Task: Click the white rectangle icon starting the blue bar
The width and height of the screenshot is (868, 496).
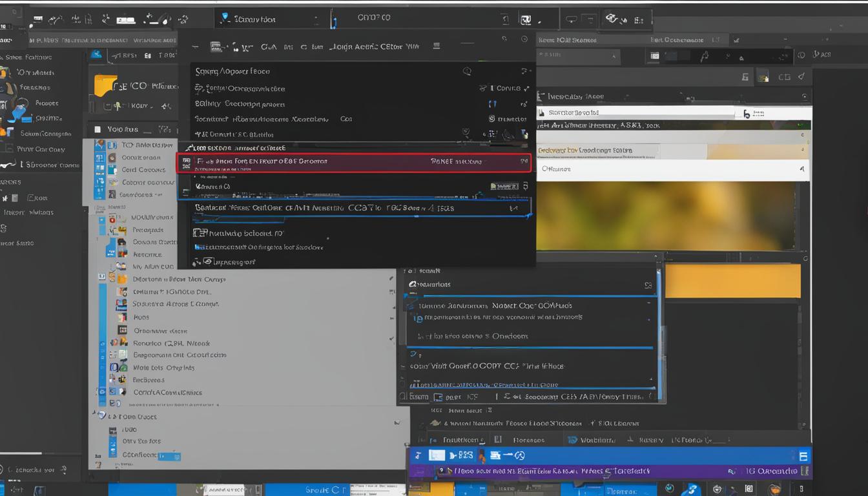Action: [x=437, y=456]
